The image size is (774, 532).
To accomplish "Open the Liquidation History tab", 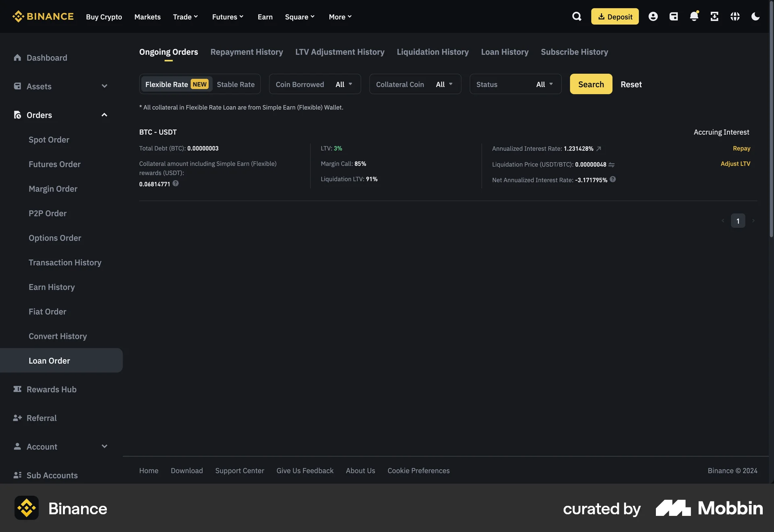I will tap(433, 52).
